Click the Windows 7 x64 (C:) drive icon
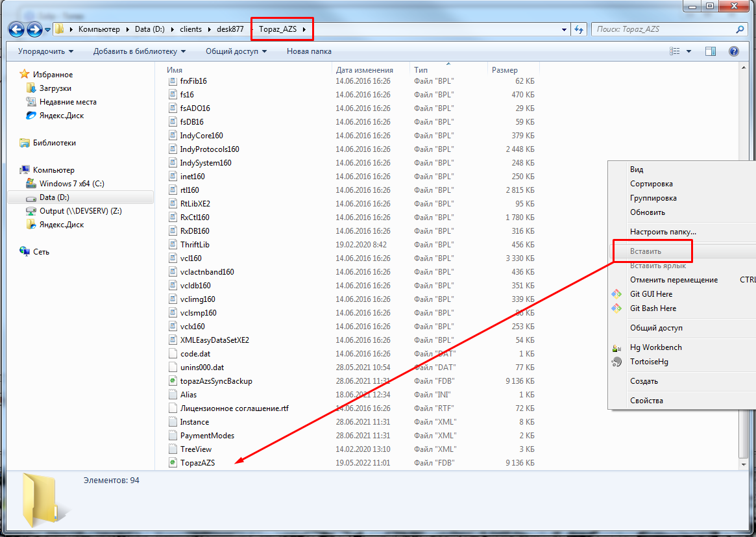The width and height of the screenshot is (756, 537). pos(31,183)
